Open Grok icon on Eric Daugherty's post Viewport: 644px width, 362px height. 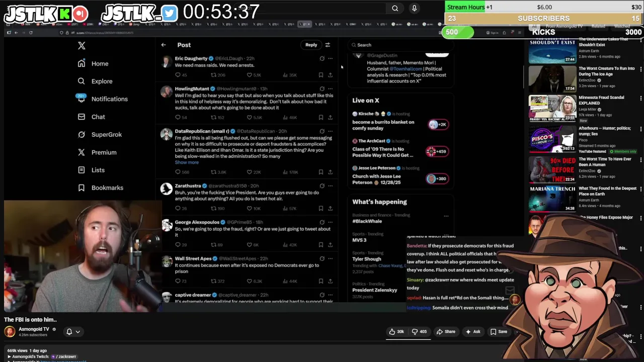322,58
